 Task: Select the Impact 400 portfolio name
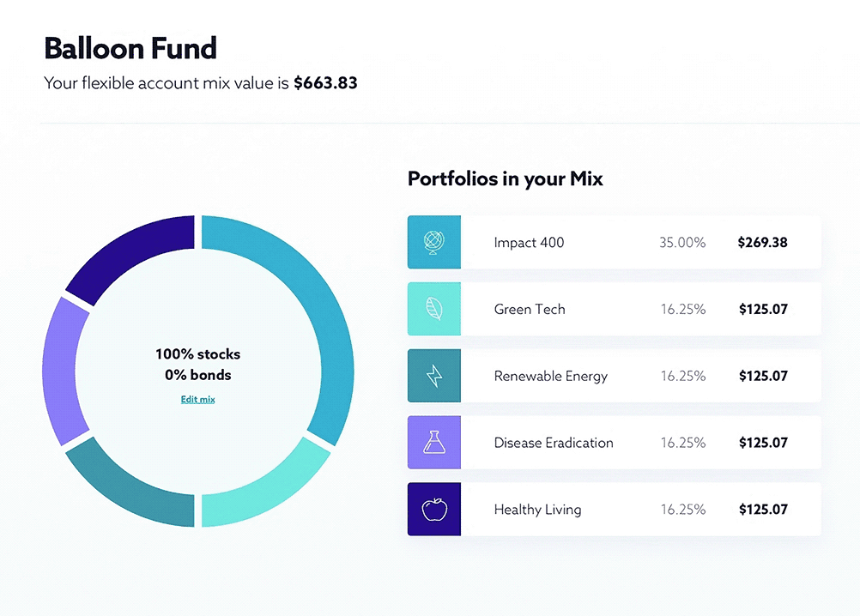[x=529, y=242]
